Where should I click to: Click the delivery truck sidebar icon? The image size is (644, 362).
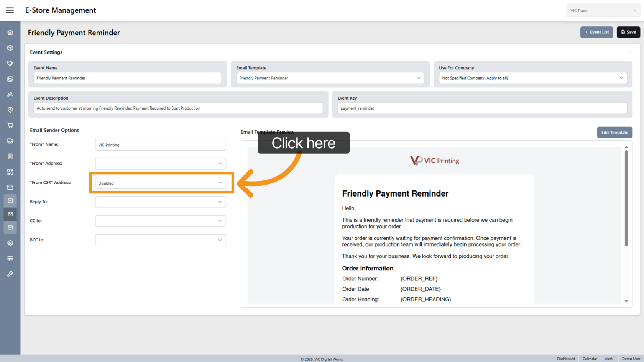[10, 141]
